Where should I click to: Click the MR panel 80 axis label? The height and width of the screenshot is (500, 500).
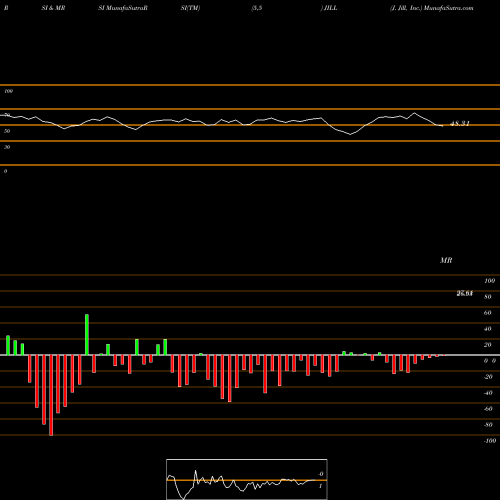click(x=488, y=297)
